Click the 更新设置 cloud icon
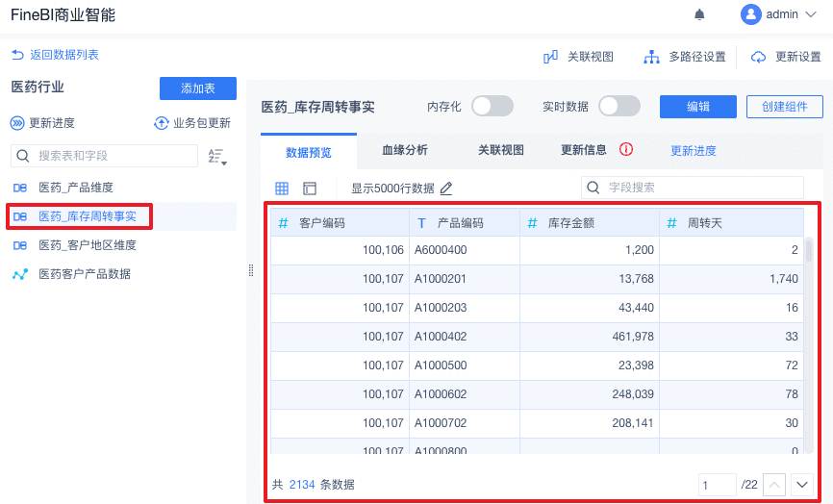 pyautogui.click(x=758, y=57)
